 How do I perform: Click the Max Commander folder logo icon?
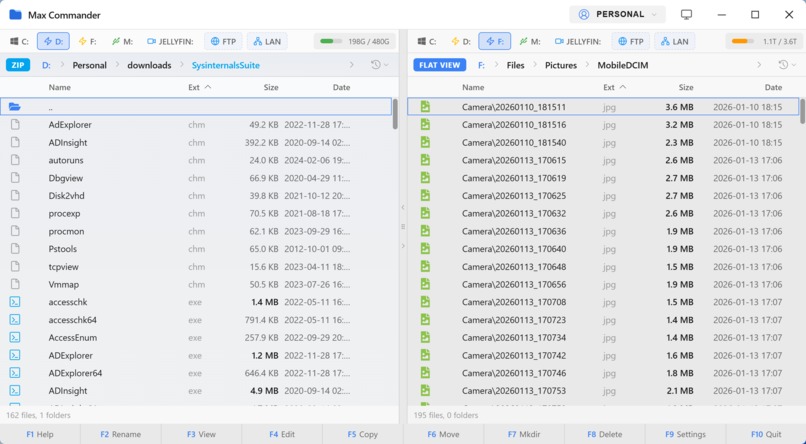15,14
